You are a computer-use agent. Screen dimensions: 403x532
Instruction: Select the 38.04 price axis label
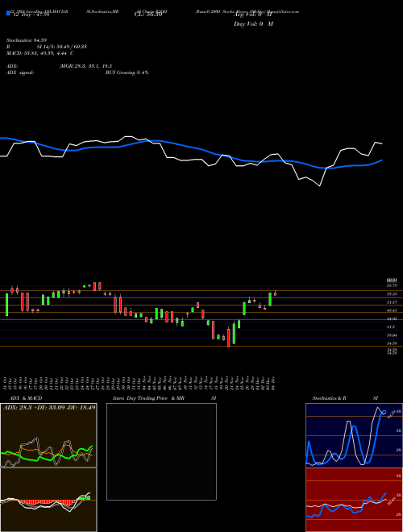(x=393, y=335)
